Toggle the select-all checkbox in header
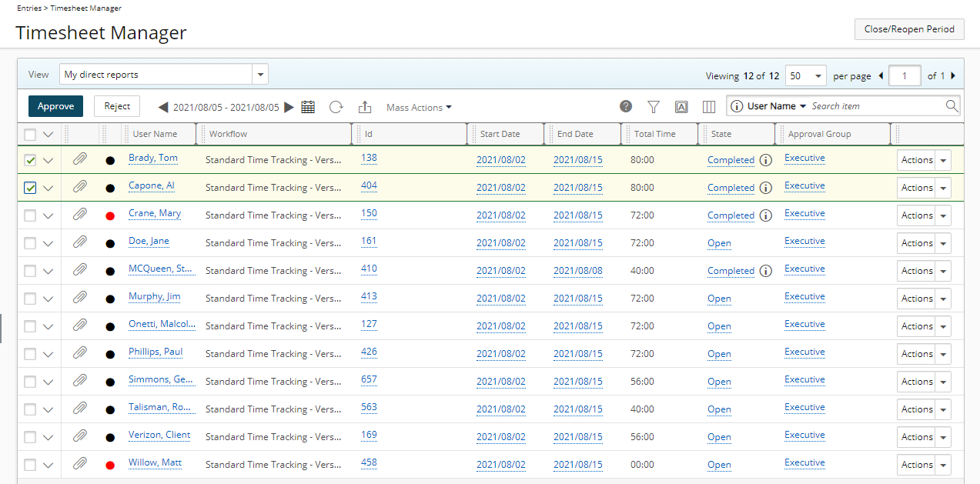Viewport: 980px width, 484px height. 30,135
